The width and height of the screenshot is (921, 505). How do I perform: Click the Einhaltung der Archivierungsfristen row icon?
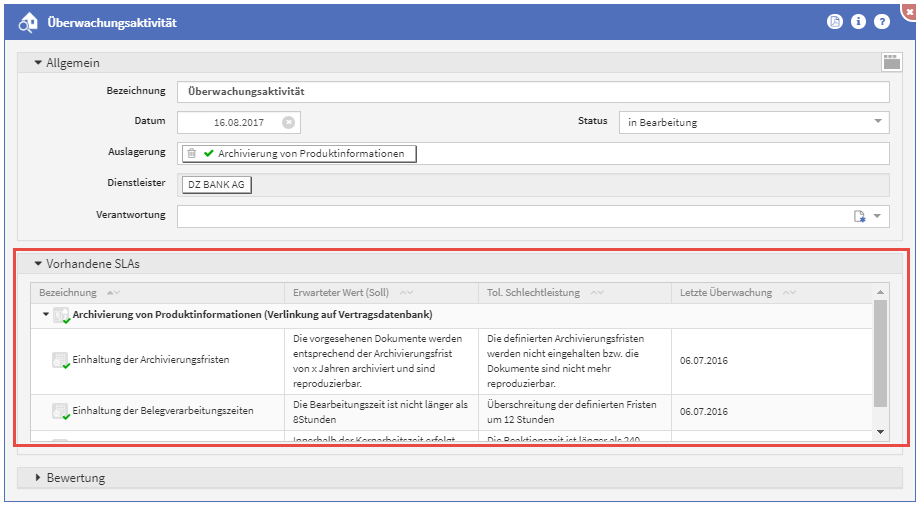pyautogui.click(x=61, y=360)
